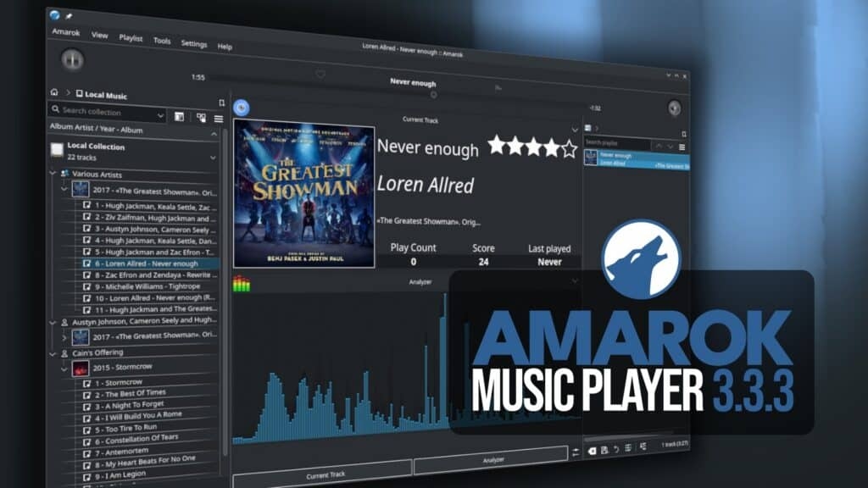This screenshot has width=868, height=488.
Task: Click the Local Collection drive icon
Action: pyautogui.click(x=57, y=149)
